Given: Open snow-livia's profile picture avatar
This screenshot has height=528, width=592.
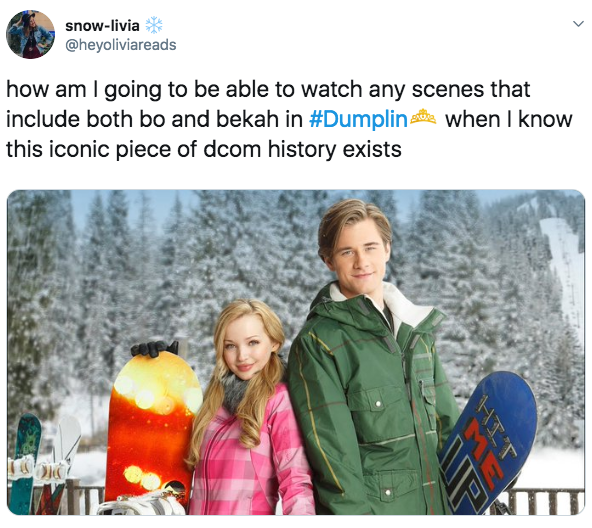Looking at the screenshot, I should (31, 34).
